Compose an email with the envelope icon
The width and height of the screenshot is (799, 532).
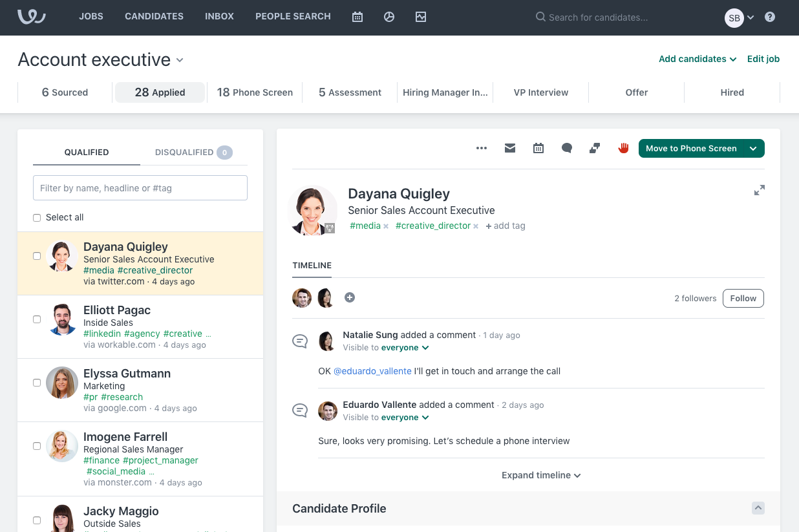pyautogui.click(x=510, y=148)
